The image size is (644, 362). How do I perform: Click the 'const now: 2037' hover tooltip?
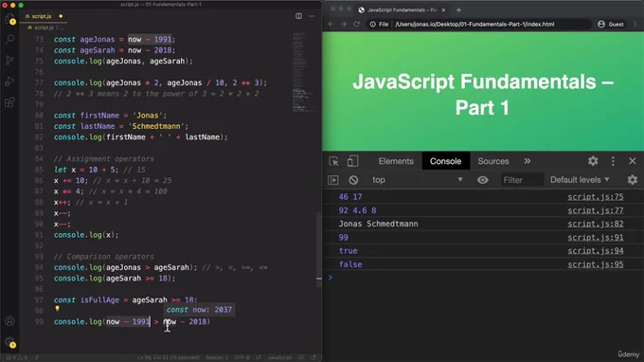[x=199, y=309]
